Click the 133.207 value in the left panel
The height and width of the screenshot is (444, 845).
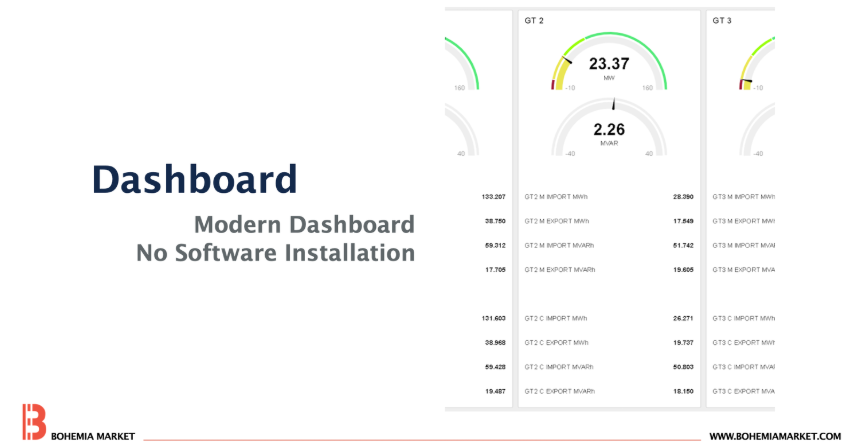click(493, 197)
